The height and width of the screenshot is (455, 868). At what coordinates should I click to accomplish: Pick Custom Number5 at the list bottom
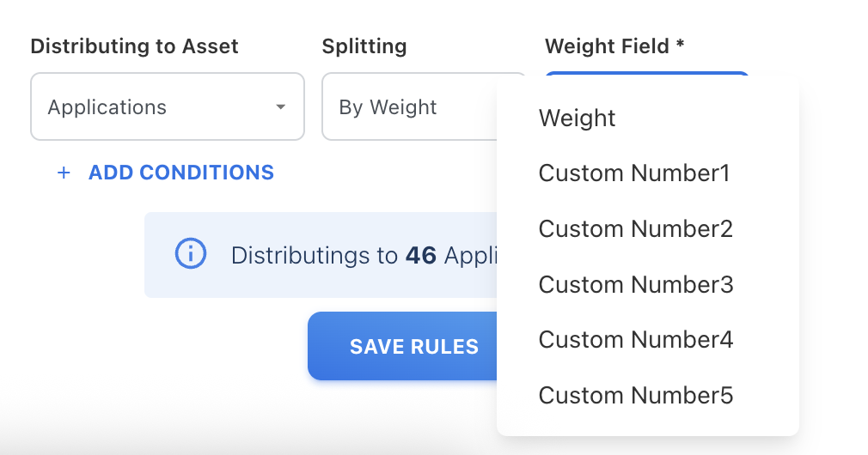pos(635,396)
